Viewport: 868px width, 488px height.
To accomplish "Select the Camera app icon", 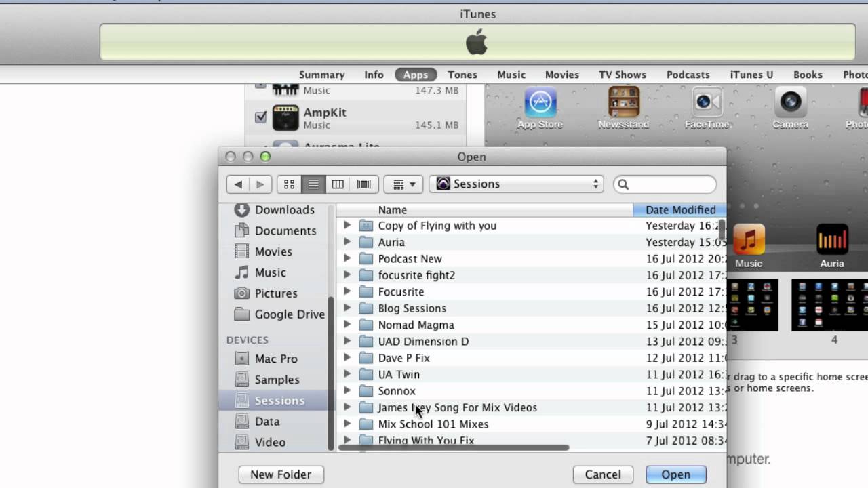I will click(x=790, y=102).
